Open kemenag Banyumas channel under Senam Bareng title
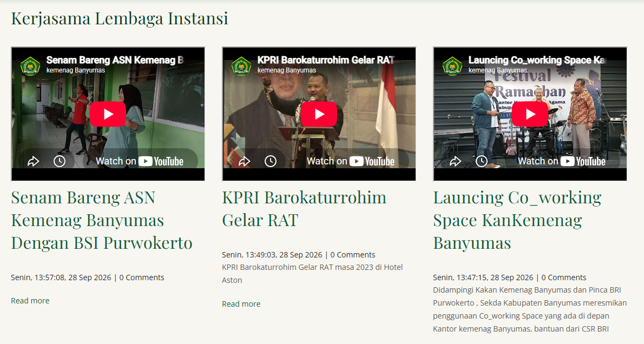 pos(76,70)
